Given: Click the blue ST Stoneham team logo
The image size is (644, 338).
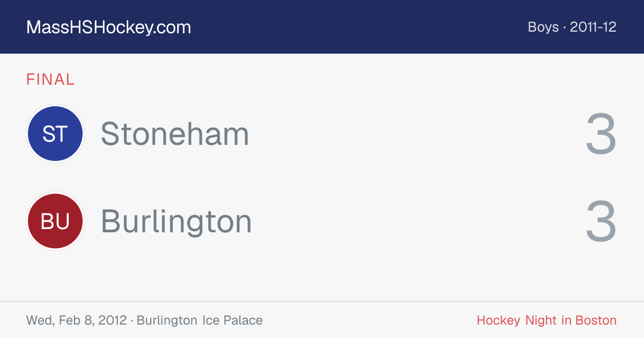Looking at the screenshot, I should pyautogui.click(x=55, y=134).
